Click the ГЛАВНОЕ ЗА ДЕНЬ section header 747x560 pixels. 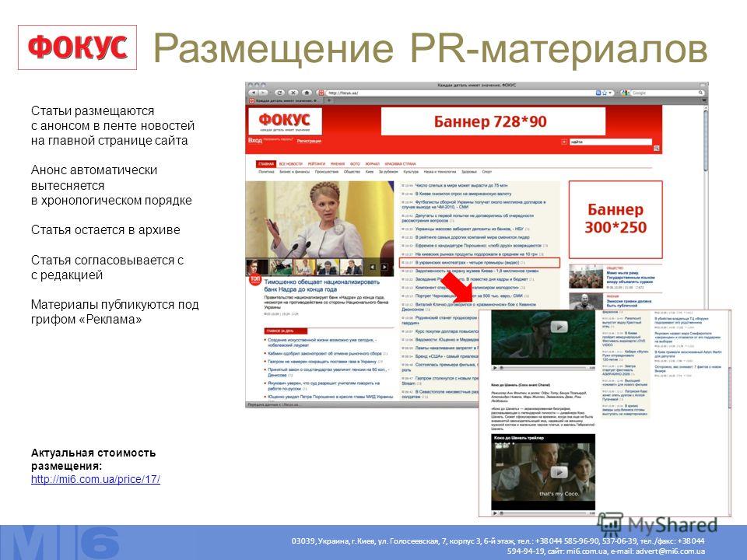click(x=286, y=331)
